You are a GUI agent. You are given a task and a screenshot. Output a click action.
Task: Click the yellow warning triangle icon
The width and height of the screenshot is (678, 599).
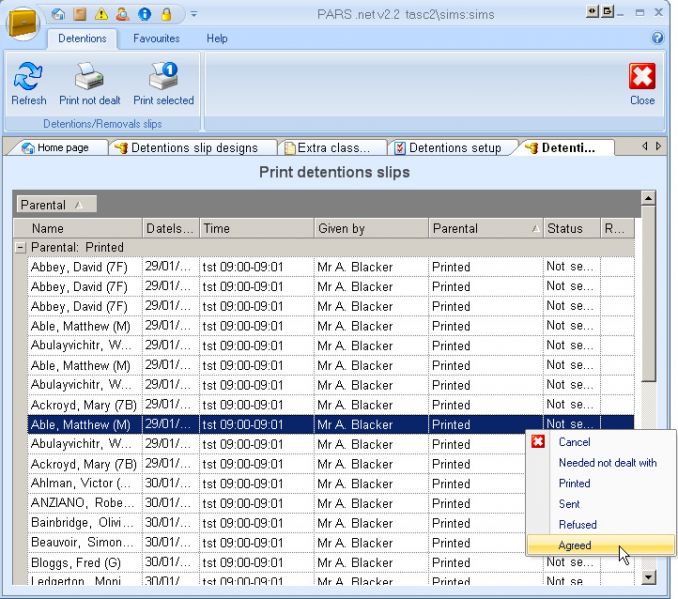pos(101,14)
